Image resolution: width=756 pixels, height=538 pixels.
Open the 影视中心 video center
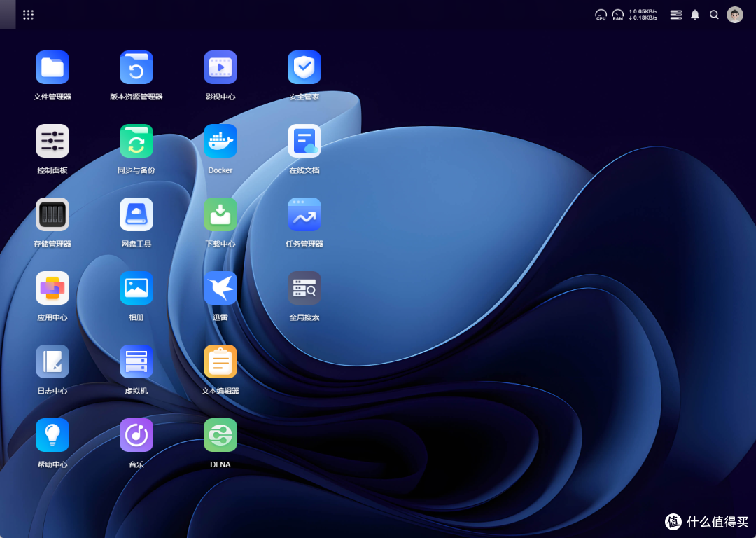(220, 67)
